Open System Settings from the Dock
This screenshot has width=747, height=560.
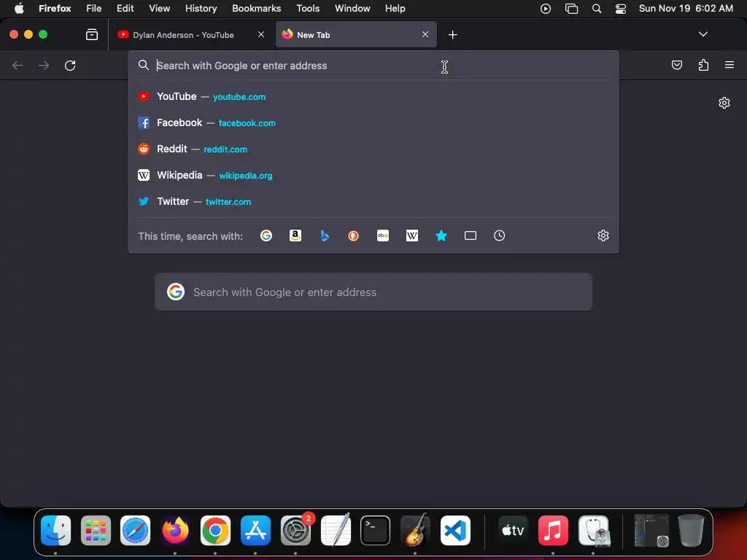click(x=295, y=531)
